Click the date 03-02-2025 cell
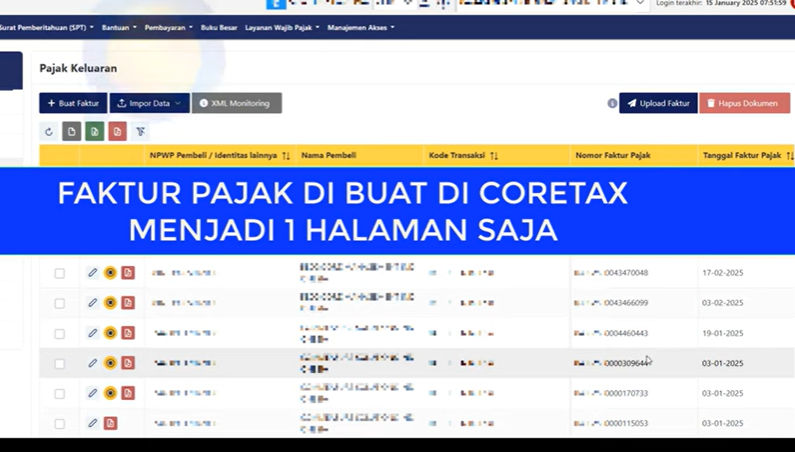Viewport: 795px width, 452px height. (x=722, y=303)
